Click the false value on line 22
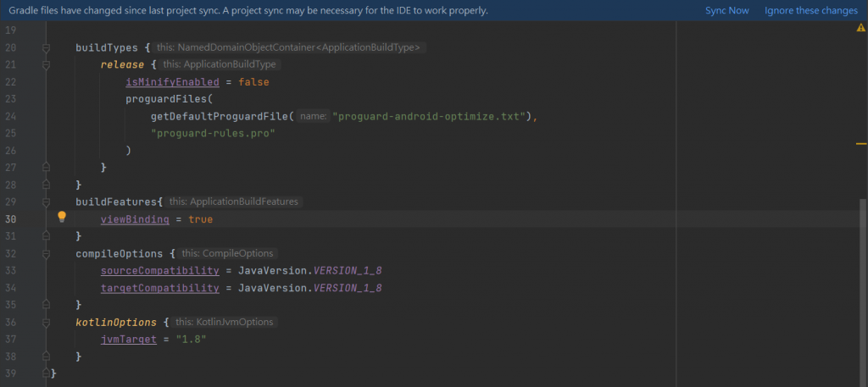Image resolution: width=868 pixels, height=387 pixels. (x=253, y=82)
